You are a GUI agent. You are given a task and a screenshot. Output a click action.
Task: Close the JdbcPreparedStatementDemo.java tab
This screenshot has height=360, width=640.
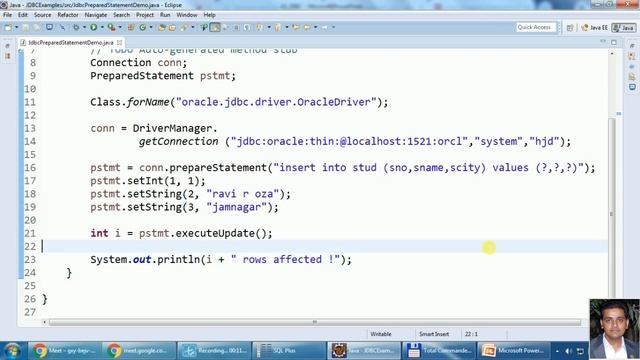click(x=120, y=42)
